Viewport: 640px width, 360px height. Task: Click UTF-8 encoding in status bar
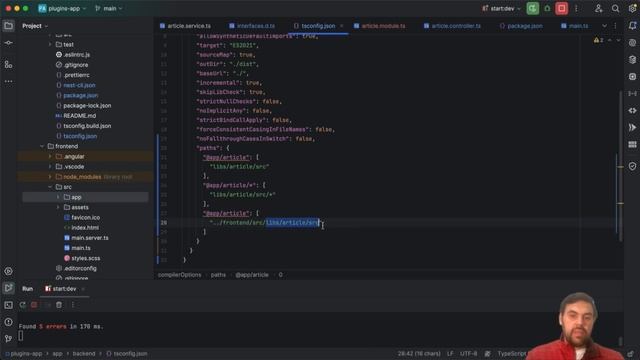[468, 353]
